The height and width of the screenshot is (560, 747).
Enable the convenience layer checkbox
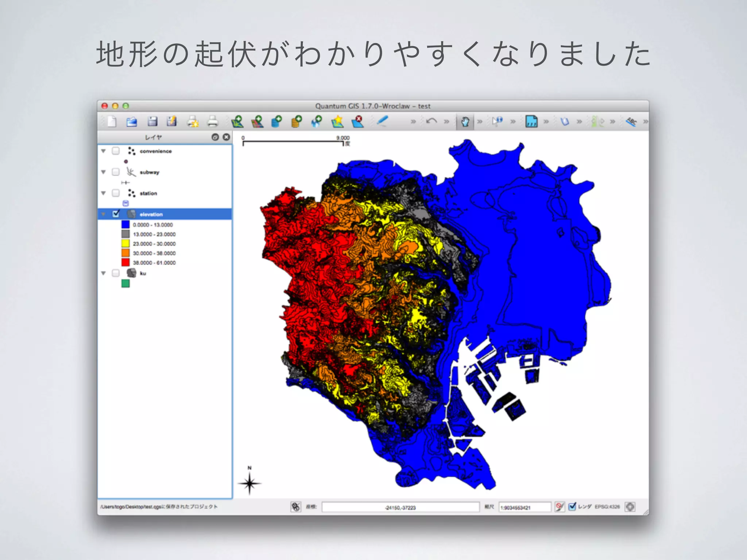point(116,151)
